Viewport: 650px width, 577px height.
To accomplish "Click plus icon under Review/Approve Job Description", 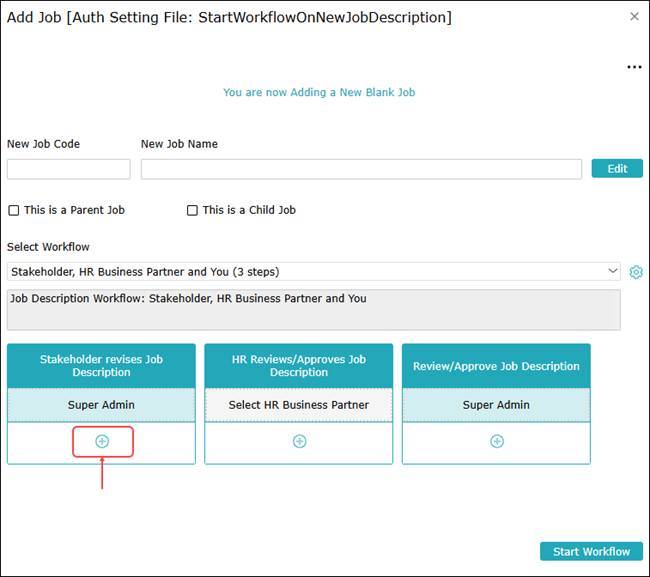I will pos(496,441).
